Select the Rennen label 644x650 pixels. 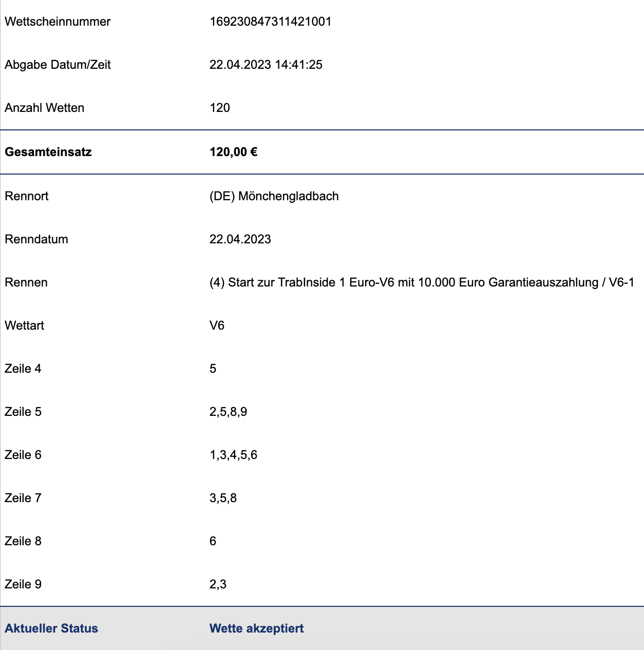point(26,282)
